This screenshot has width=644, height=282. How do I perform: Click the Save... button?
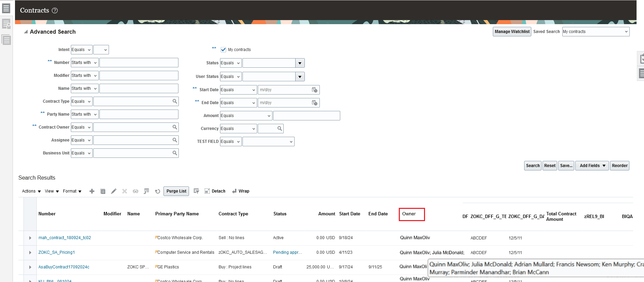566,166
